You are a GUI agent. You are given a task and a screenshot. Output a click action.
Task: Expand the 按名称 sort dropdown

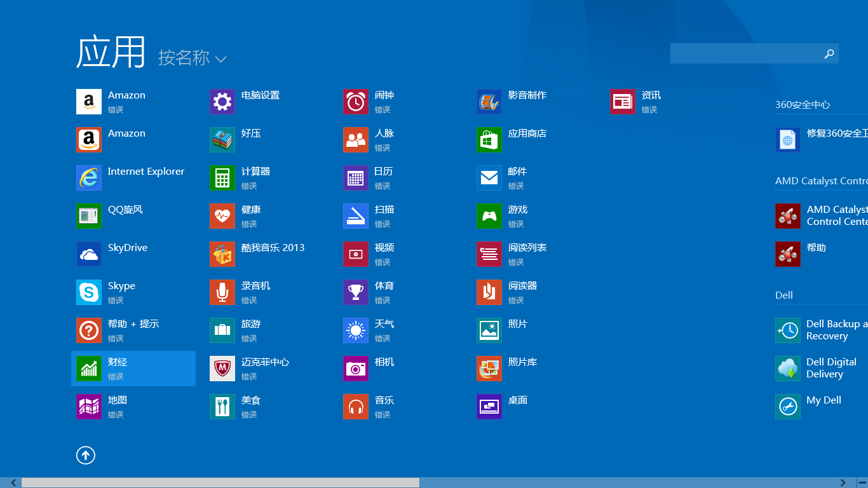193,58
